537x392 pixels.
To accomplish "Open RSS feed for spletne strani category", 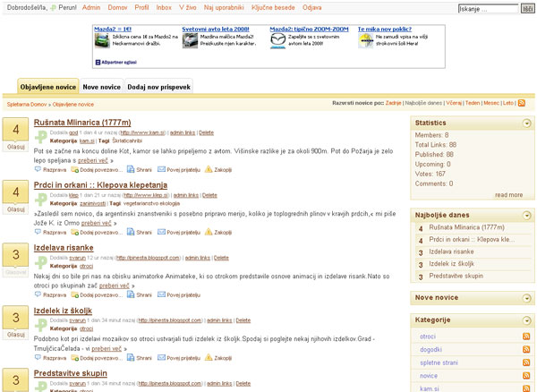I will click(x=526, y=362).
